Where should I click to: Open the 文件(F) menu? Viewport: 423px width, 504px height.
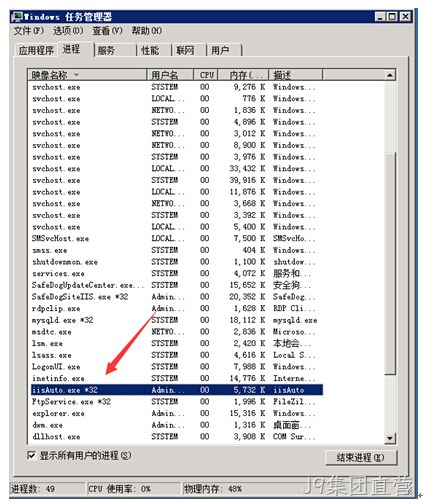[29, 31]
